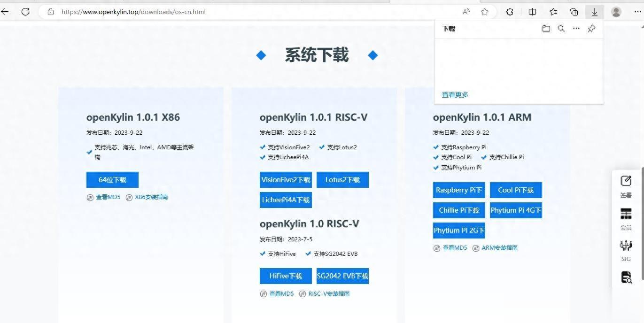Click the 支持VisionFive2 text
The height and width of the screenshot is (323, 644).
coord(288,147)
